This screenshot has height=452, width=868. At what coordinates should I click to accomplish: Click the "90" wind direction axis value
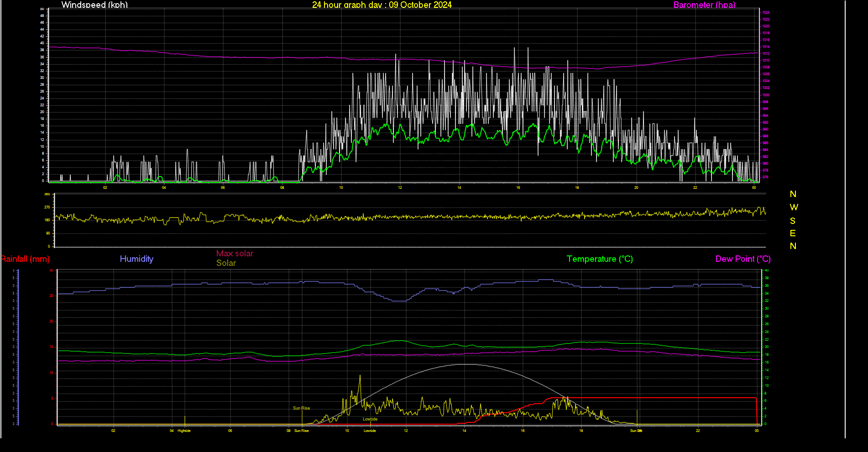[48, 233]
